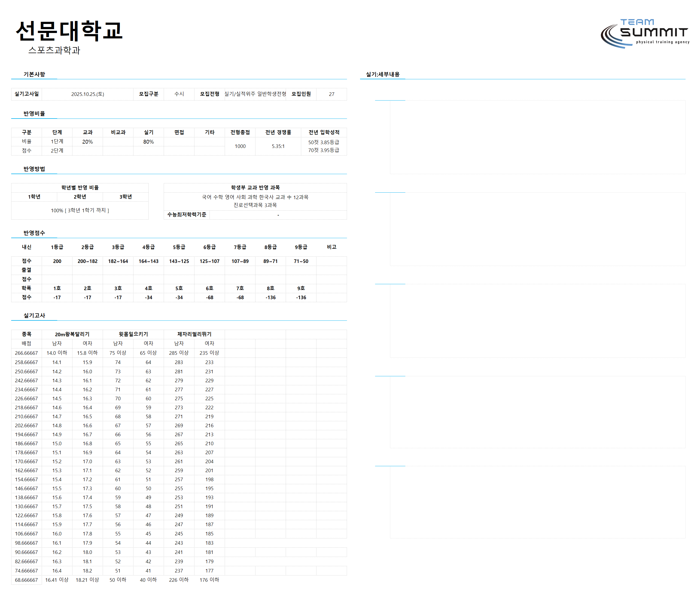Select 1등급 score 200

[57, 261]
